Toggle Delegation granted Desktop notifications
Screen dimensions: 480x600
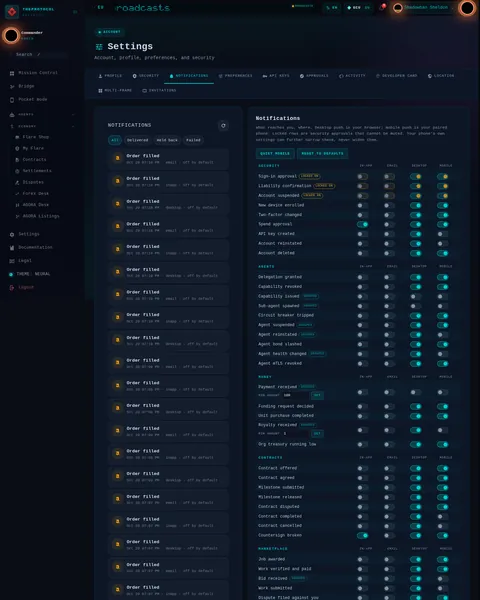tap(416, 277)
